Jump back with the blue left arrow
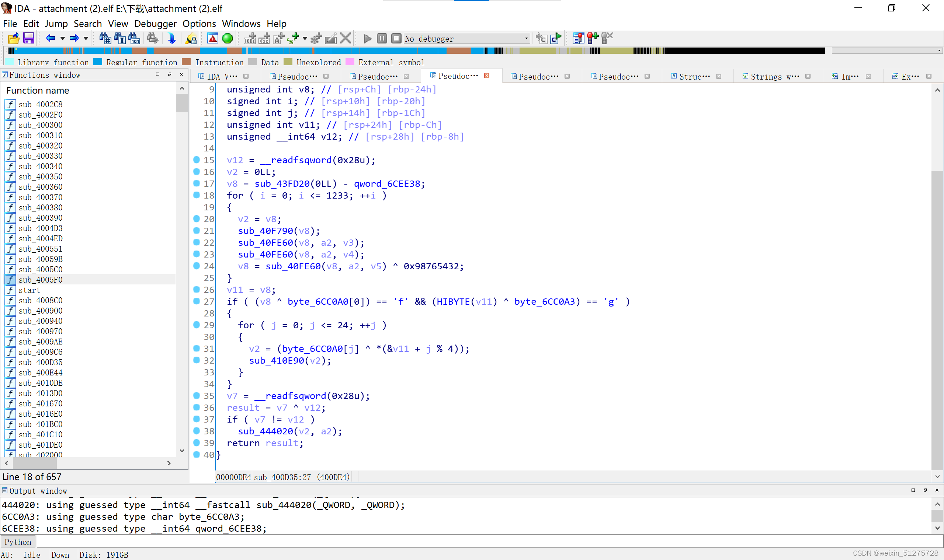The image size is (944, 560). pyautogui.click(x=50, y=38)
